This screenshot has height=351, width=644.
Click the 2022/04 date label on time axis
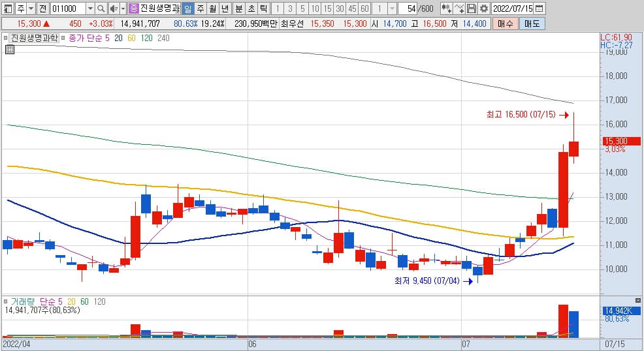(x=16, y=344)
